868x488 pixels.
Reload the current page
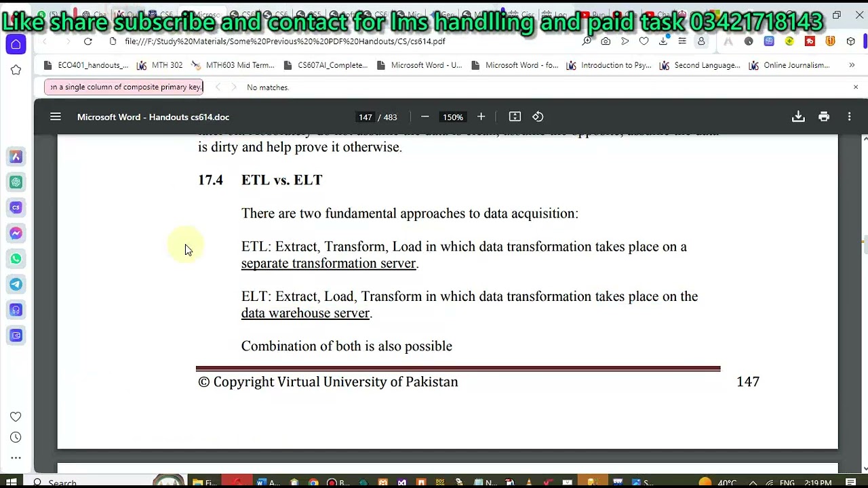[87, 41]
